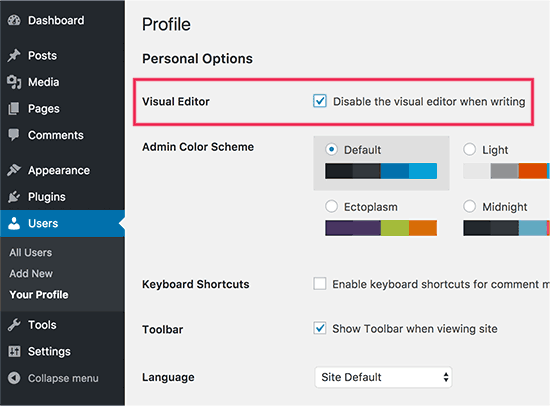Click the 'Admin Color Scheme' row heading

click(198, 147)
